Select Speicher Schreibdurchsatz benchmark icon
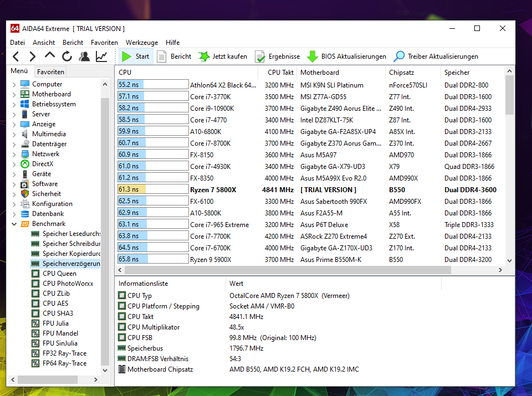Image resolution: width=532 pixels, height=396 pixels. (35, 244)
